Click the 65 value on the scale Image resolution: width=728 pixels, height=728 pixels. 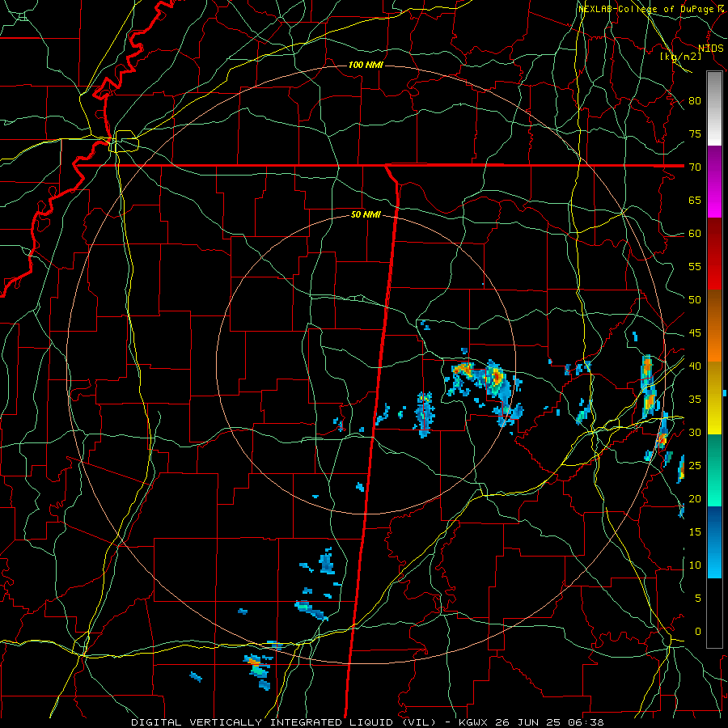pos(695,200)
